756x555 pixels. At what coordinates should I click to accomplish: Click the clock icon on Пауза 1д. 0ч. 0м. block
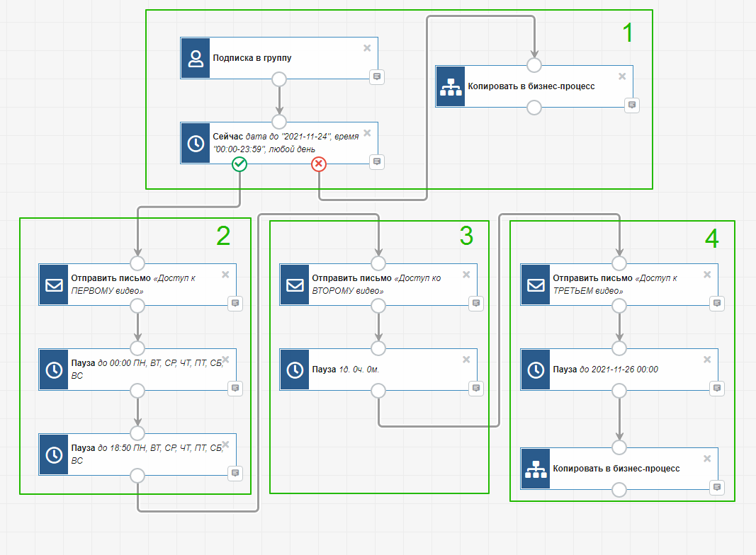pyautogui.click(x=295, y=370)
